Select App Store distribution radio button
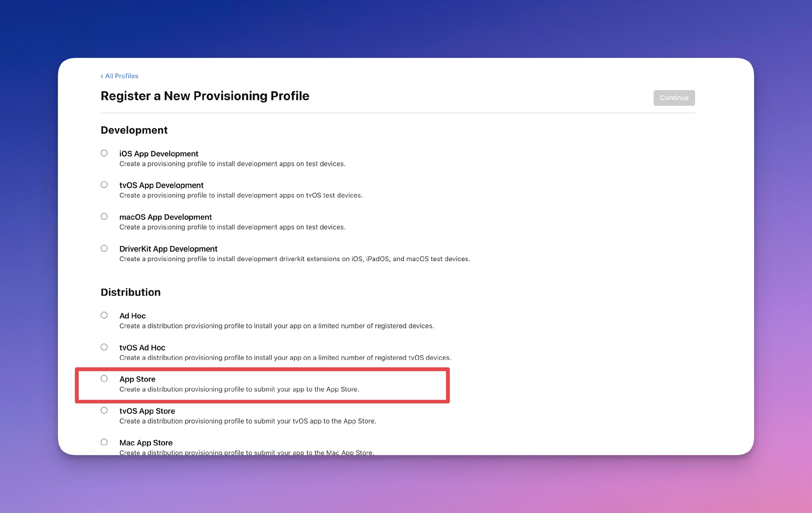Screen dimensions: 812x513 (104, 379)
